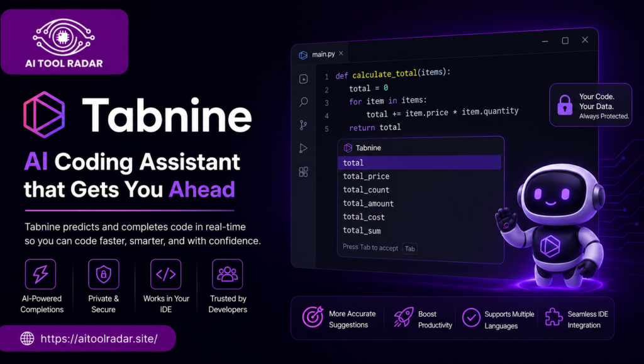Click the 'AI Coding Assistant' headline
Viewport: 644px width, 364px height.
pyautogui.click(x=132, y=162)
